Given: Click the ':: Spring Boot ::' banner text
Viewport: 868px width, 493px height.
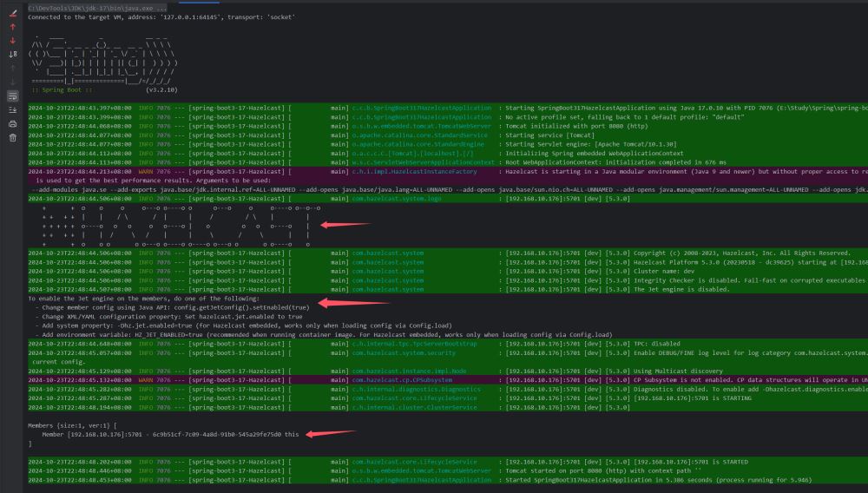Looking at the screenshot, I should point(62,89).
